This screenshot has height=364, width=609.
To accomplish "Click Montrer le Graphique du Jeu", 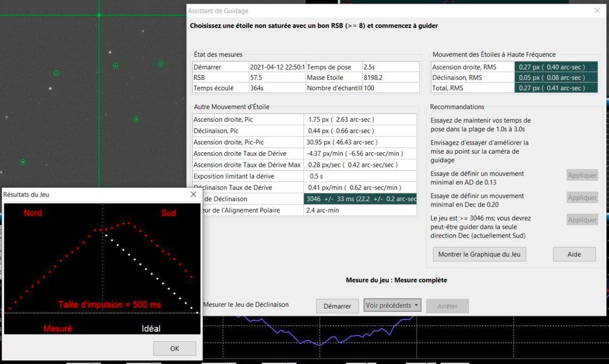I will 479,255.
